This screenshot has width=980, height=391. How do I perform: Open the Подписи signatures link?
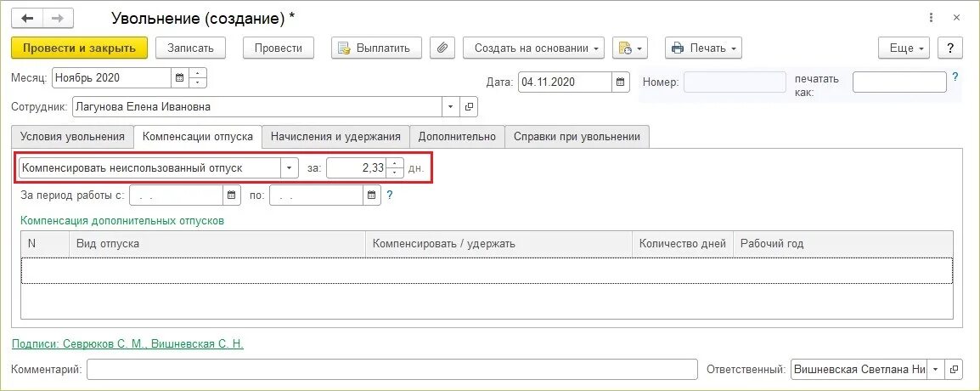pyautogui.click(x=127, y=343)
